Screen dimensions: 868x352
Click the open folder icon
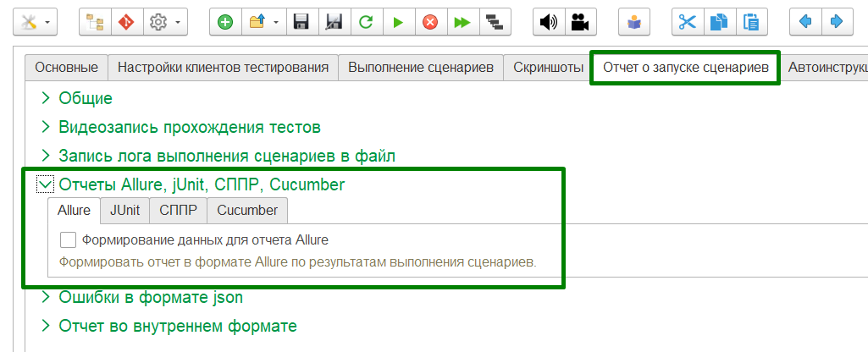257,22
